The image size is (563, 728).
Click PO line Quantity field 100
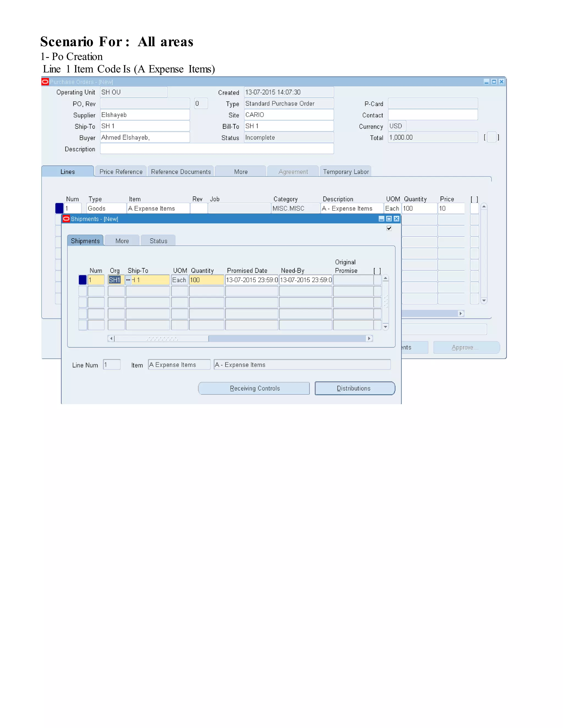pyautogui.click(x=420, y=208)
